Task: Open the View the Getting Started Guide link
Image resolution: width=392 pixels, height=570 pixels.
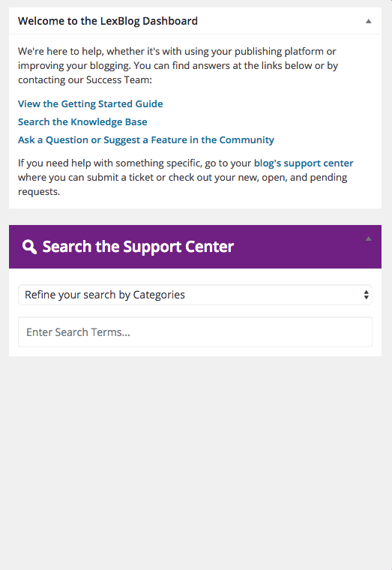Action: 91,104
